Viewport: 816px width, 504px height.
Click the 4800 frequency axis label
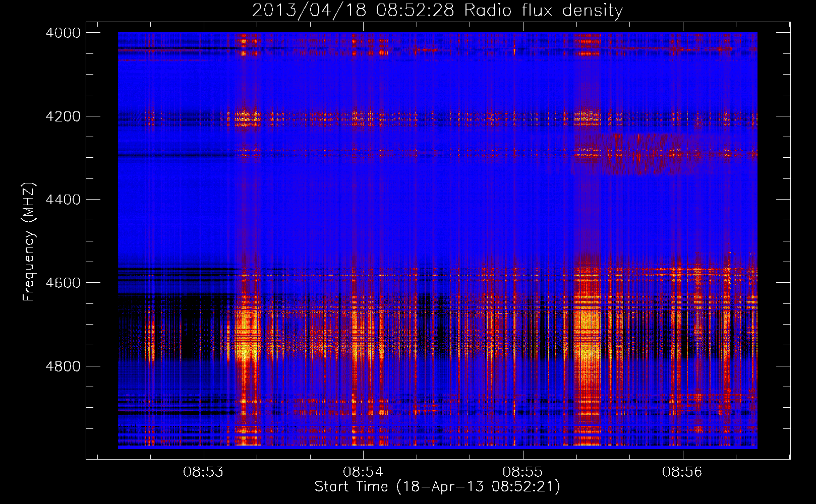tap(63, 366)
